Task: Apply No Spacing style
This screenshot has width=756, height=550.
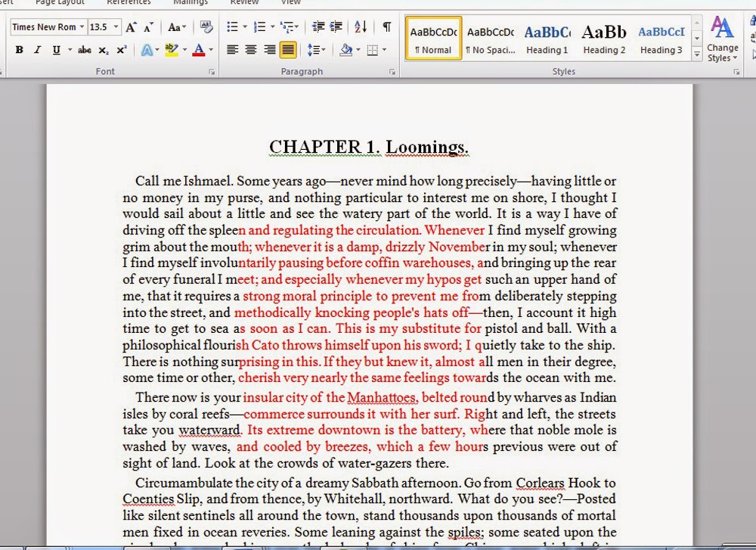Action: coord(491,39)
